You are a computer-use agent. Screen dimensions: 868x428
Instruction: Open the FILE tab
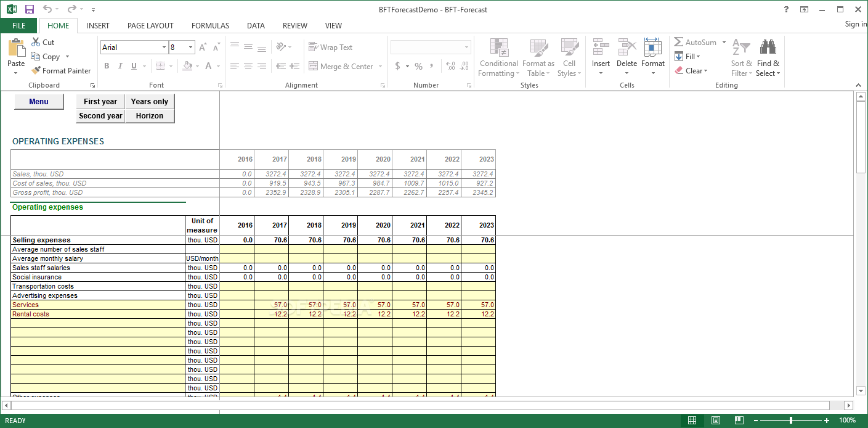pos(19,25)
